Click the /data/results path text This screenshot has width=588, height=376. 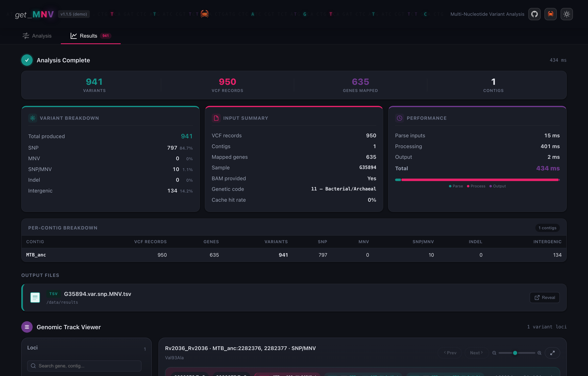point(62,302)
